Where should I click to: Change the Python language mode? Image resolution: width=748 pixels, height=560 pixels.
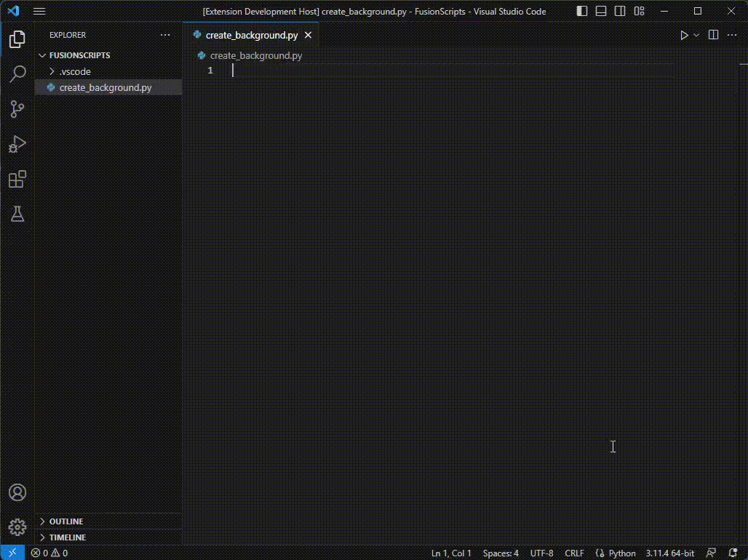(622, 553)
